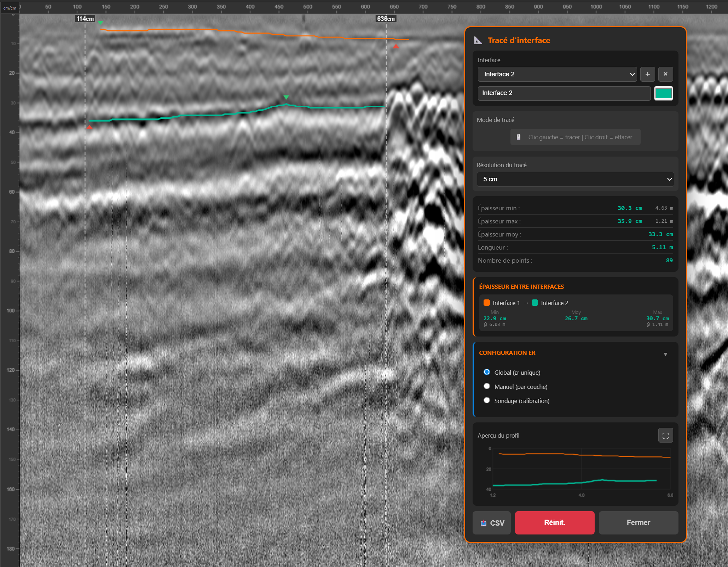Change Résolution du tracé from 5 cm

[x=575, y=179]
